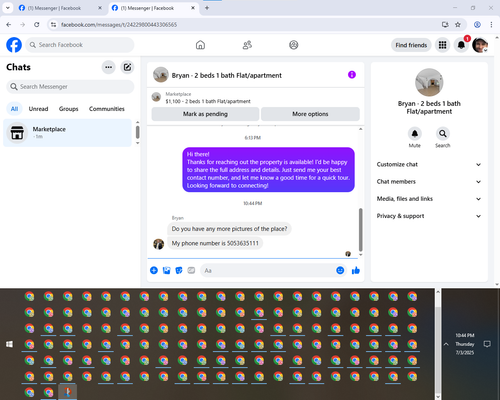
Task: Open the Windows notification center icon
Action: pyautogui.click(x=487, y=344)
